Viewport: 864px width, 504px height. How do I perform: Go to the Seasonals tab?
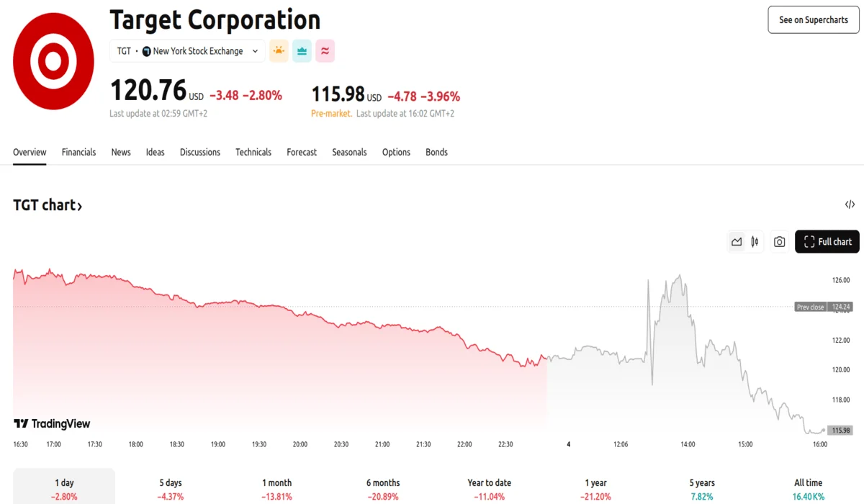click(x=349, y=153)
